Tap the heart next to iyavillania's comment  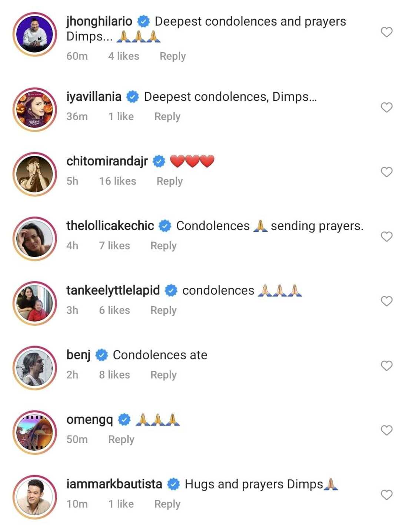(386, 108)
